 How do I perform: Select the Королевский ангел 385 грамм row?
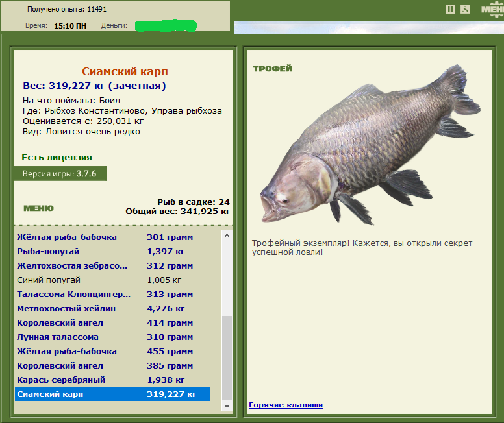112,365
